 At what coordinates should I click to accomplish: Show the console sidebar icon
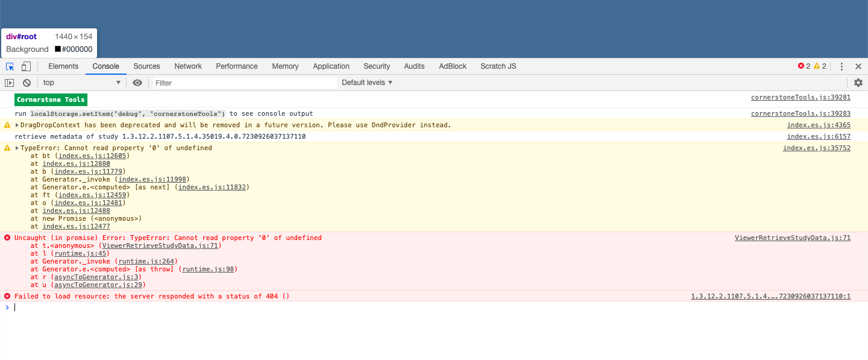point(10,83)
